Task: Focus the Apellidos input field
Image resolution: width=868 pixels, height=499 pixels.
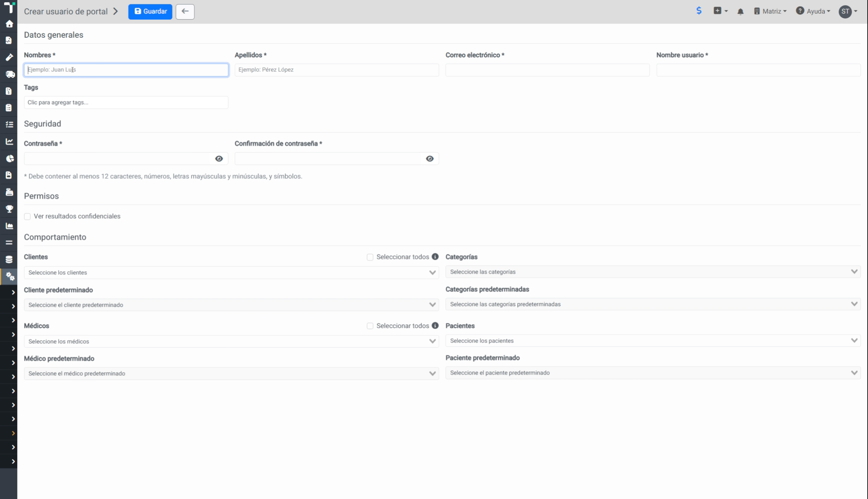Action: [337, 69]
